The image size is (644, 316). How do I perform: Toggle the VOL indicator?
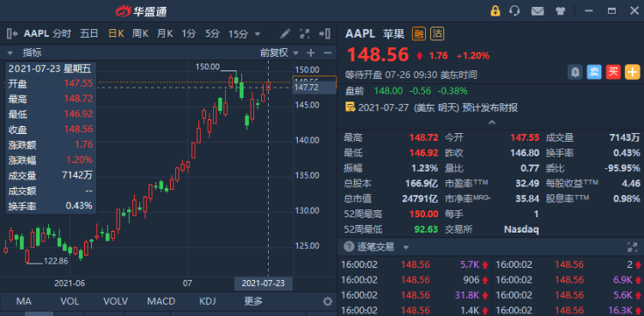pos(70,301)
